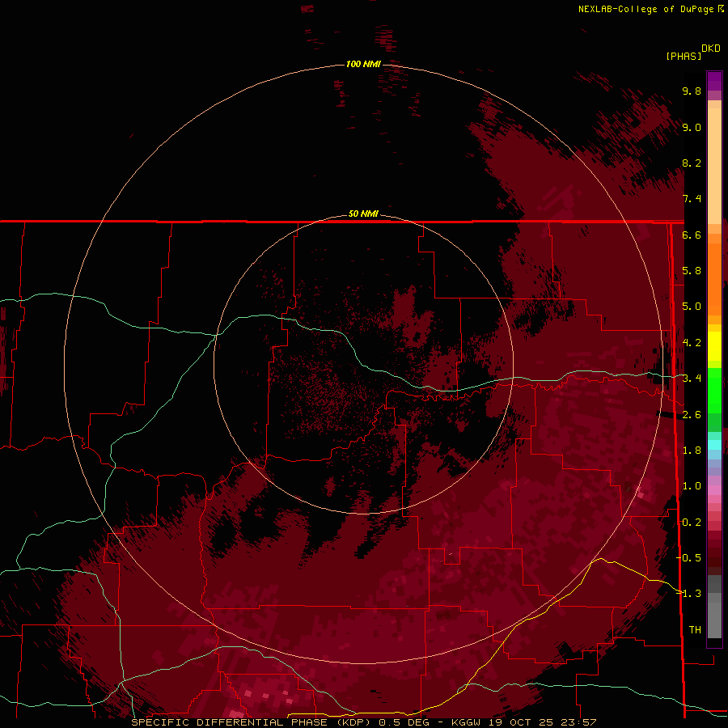Image resolution: width=728 pixels, height=728 pixels.
Task: Click the cyan segment of color bar
Action: [x=714, y=445]
